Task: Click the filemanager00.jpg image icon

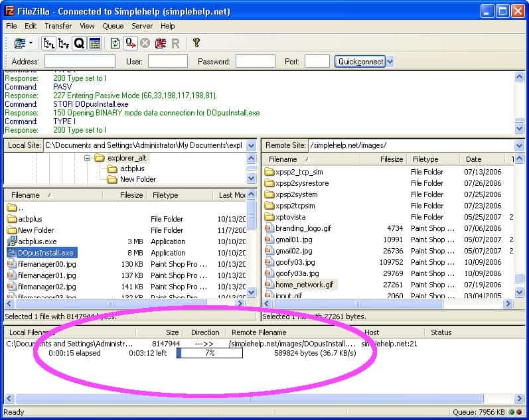Action: click(x=12, y=264)
